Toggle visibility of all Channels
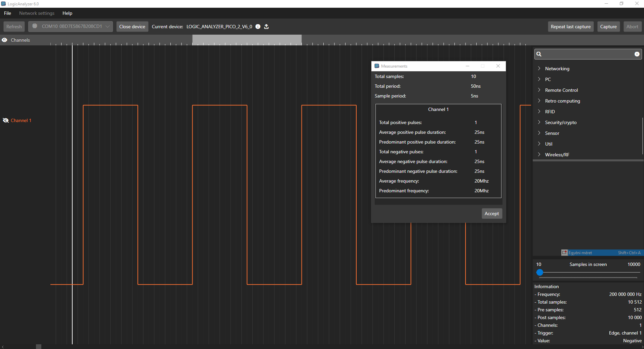The height and width of the screenshot is (349, 644). coord(4,40)
